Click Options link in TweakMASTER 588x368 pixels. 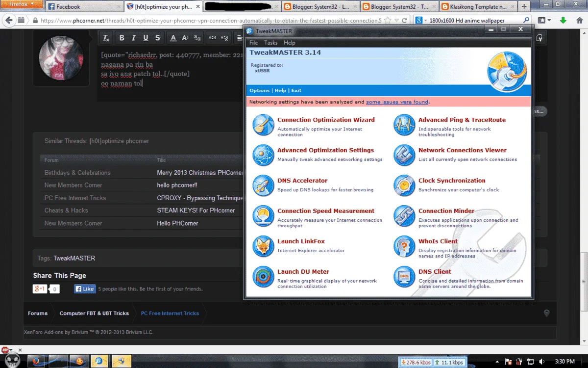click(x=259, y=90)
